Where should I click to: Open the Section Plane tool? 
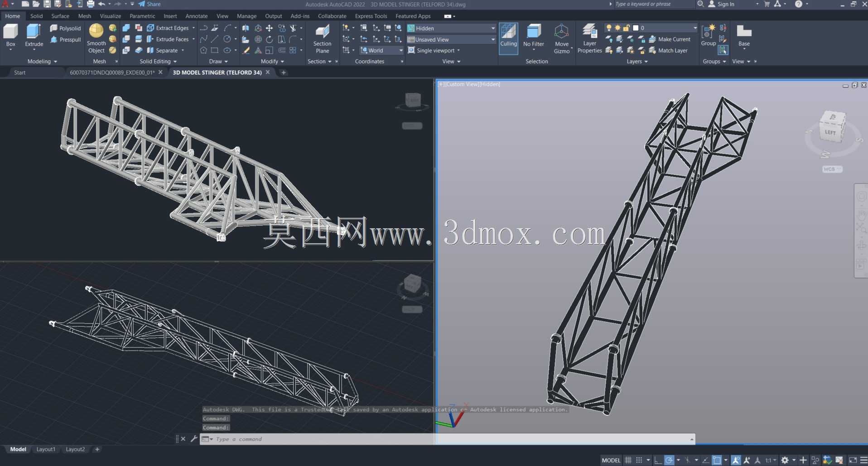pos(322,39)
